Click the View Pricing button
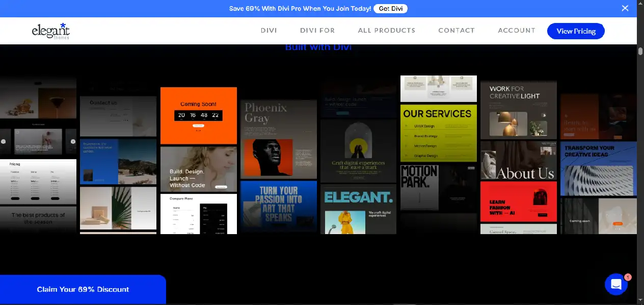Screen dimensions: 644x305 (576, 31)
